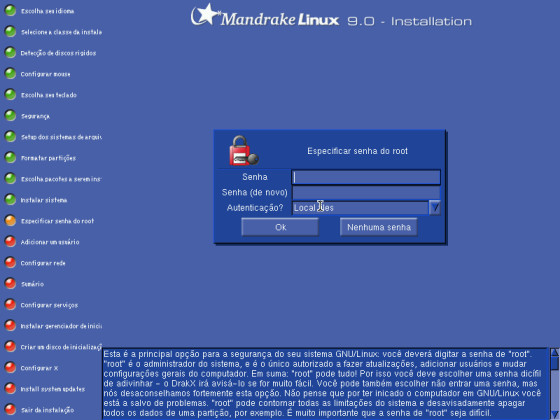Click the help text scrollbar down arrow
The image size is (560, 420).
tap(555, 414)
